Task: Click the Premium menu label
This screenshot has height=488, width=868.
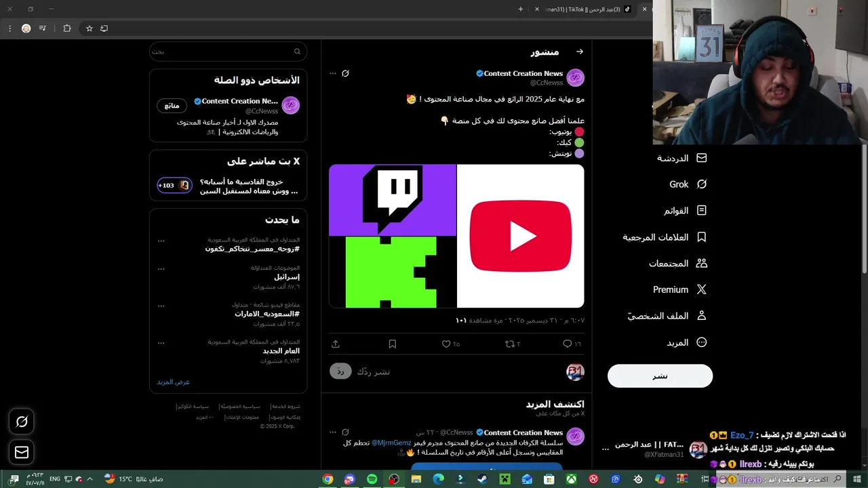Action: pos(671,289)
